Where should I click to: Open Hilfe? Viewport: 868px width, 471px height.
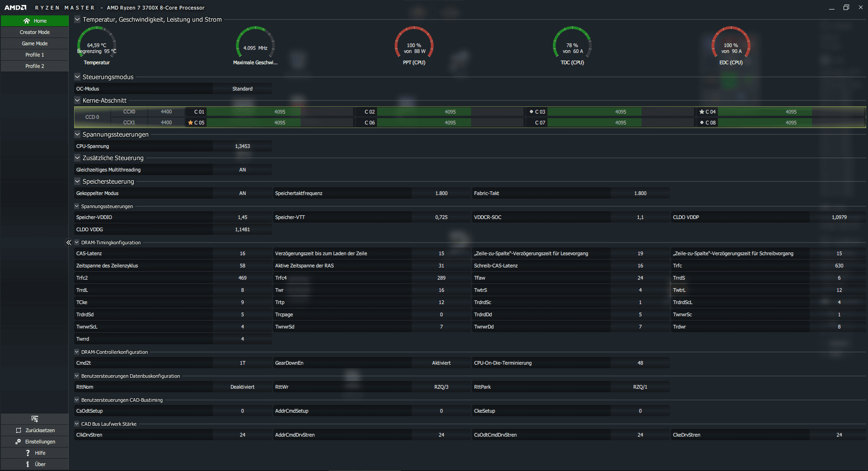tap(35, 453)
